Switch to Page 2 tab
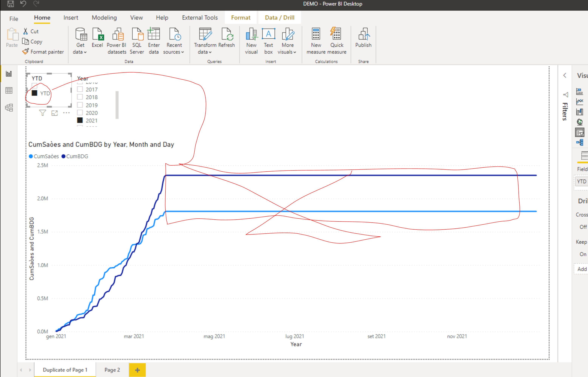The height and width of the screenshot is (377, 588). click(x=112, y=370)
